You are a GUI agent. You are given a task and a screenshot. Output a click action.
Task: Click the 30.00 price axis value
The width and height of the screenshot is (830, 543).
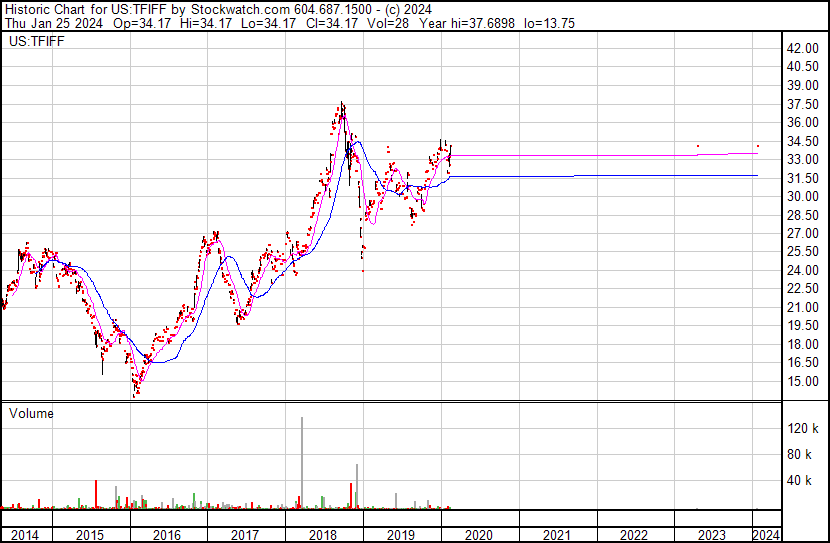click(x=803, y=196)
